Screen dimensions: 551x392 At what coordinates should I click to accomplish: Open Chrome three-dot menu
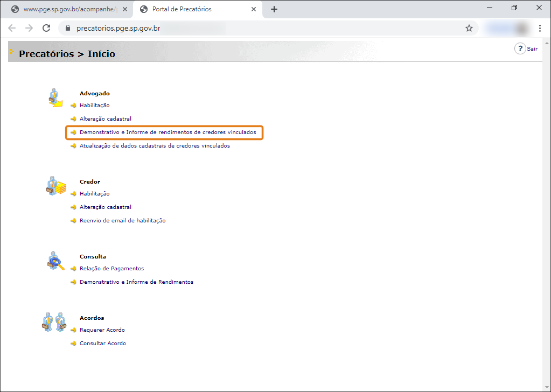point(540,28)
